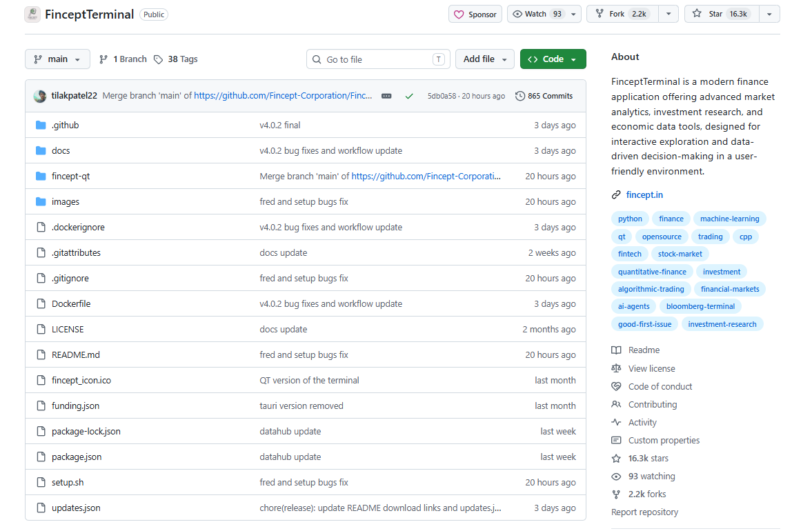Click the eye icon beside 93 watching

[x=616, y=476]
